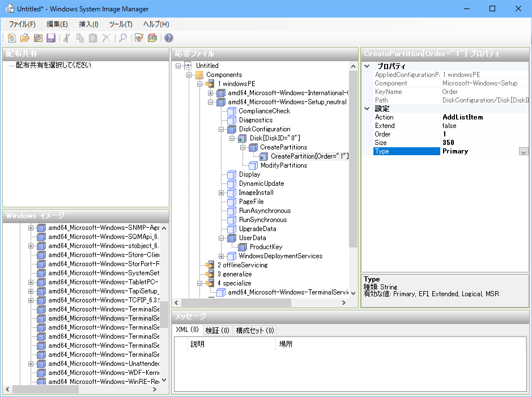532x397 pixels.
Task: Click the PageFile cube icon
Action: 232,202
